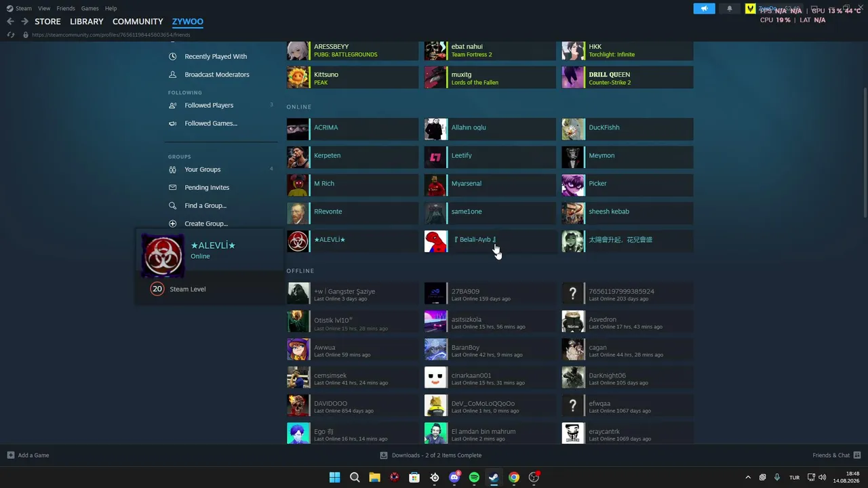The height and width of the screenshot is (488, 868).
Task: Click DRILL QUEEN's Counter-Strike 2 status
Action: coord(610,83)
